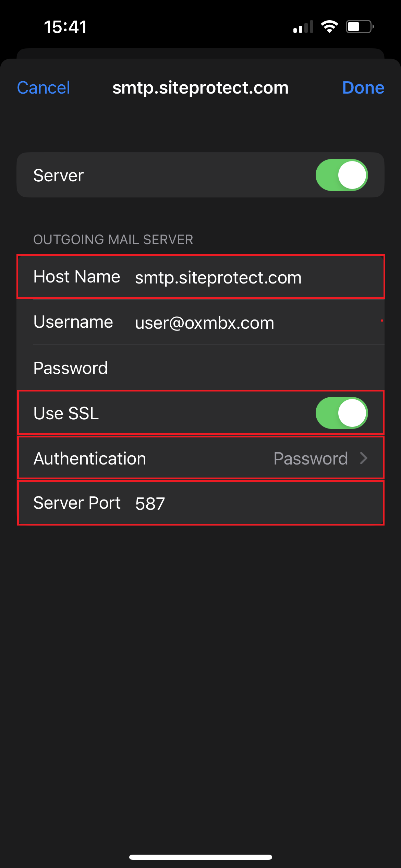The width and height of the screenshot is (401, 868).
Task: Tap the Cancel button
Action: pos(44,88)
